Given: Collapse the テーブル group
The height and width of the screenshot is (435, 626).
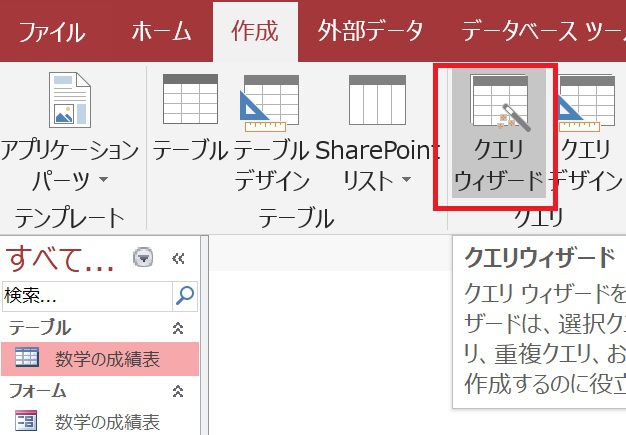Looking at the screenshot, I should click(178, 328).
